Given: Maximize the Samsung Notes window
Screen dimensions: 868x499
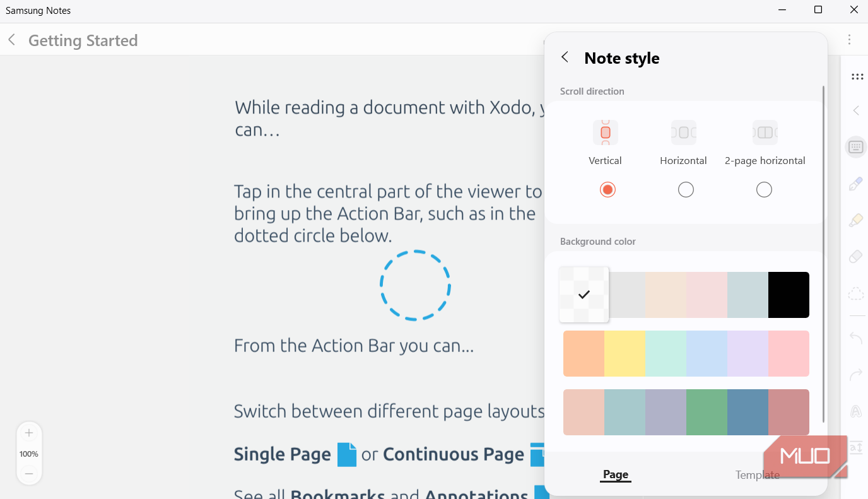Looking at the screenshot, I should pyautogui.click(x=818, y=9).
